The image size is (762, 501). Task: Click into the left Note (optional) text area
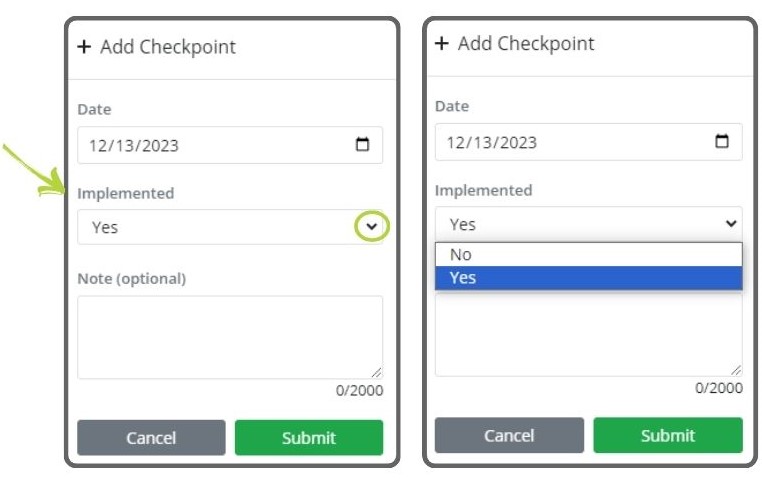pos(229,336)
